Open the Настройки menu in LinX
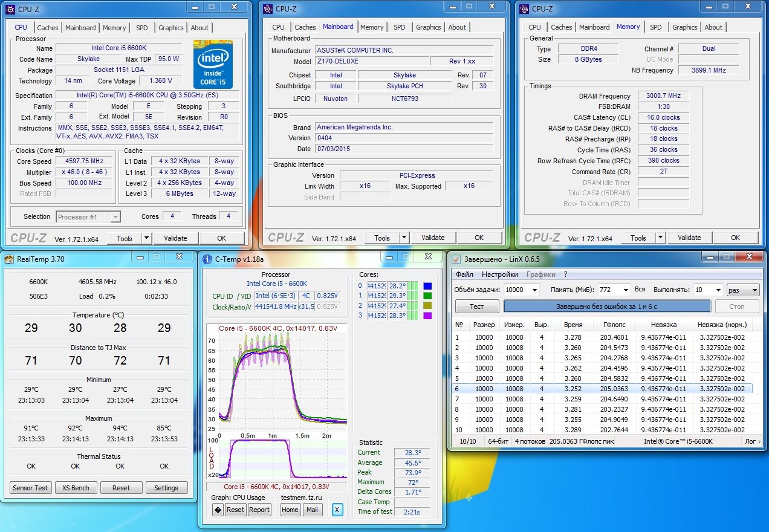Screen dimensions: 769x532 (500, 274)
